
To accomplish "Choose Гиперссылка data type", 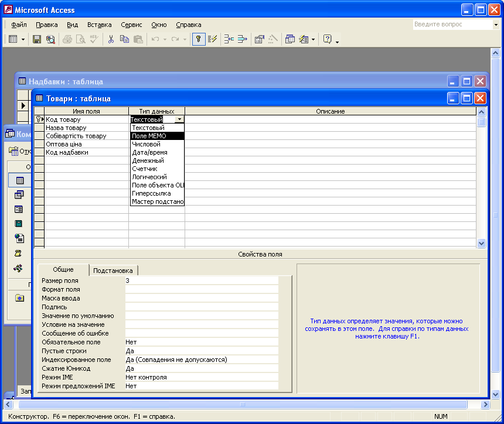I will [157, 193].
